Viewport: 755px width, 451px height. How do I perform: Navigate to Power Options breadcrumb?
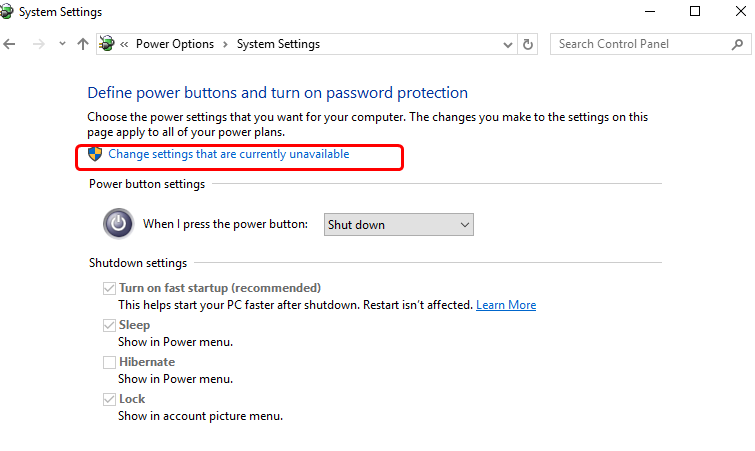click(x=174, y=44)
